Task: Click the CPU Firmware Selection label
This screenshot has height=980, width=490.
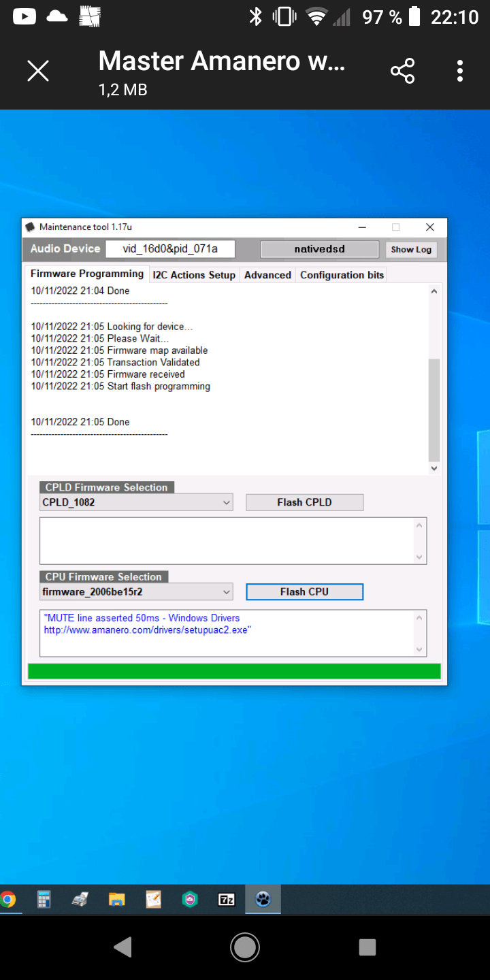Action: [x=103, y=576]
